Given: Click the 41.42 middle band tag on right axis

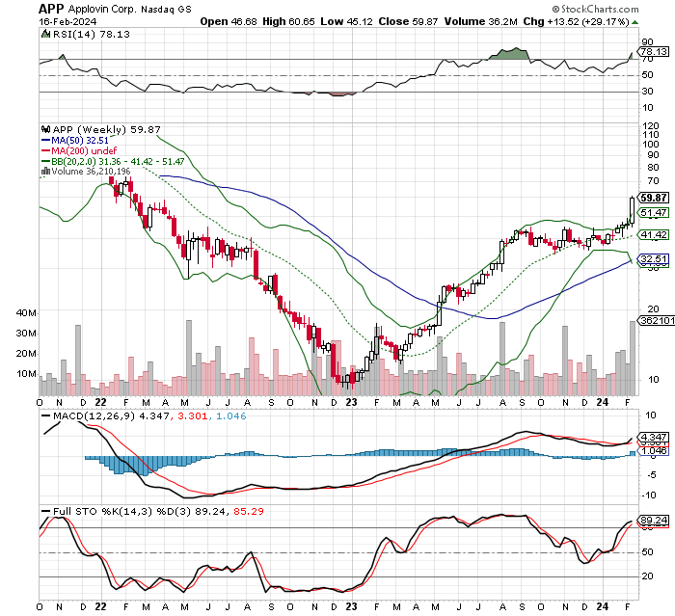Looking at the screenshot, I should click(654, 235).
